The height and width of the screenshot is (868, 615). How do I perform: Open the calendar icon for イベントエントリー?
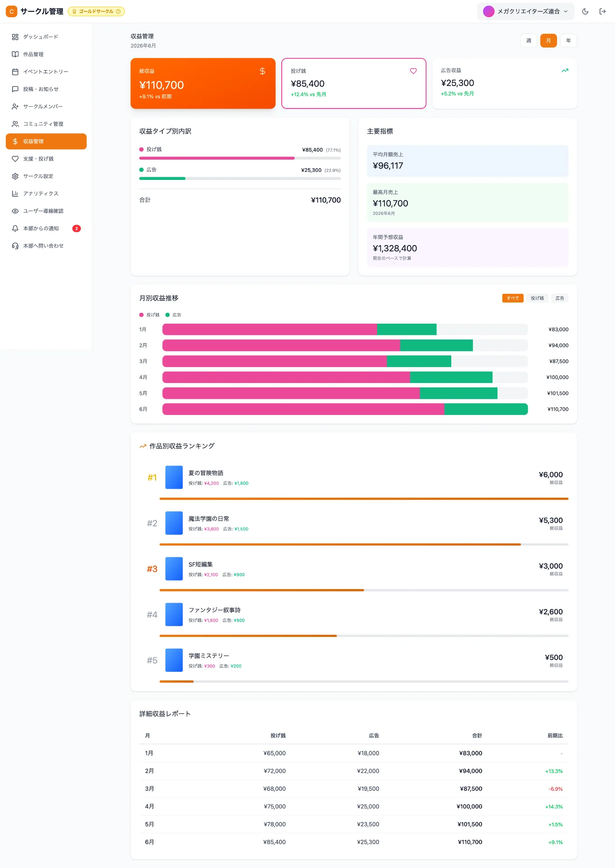15,72
